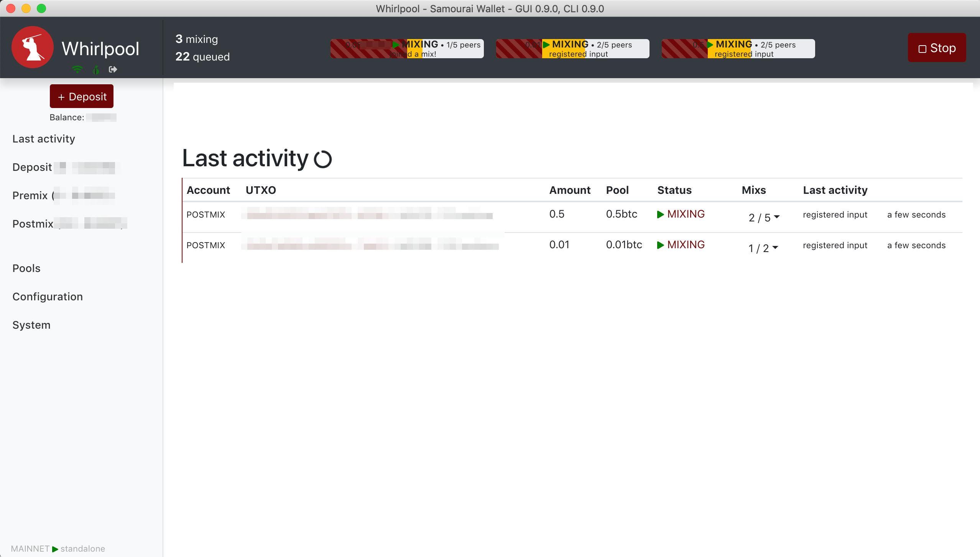Click the middle 2/5 peers mixing progress bar
Screen dimensions: 980x557
[572, 49]
